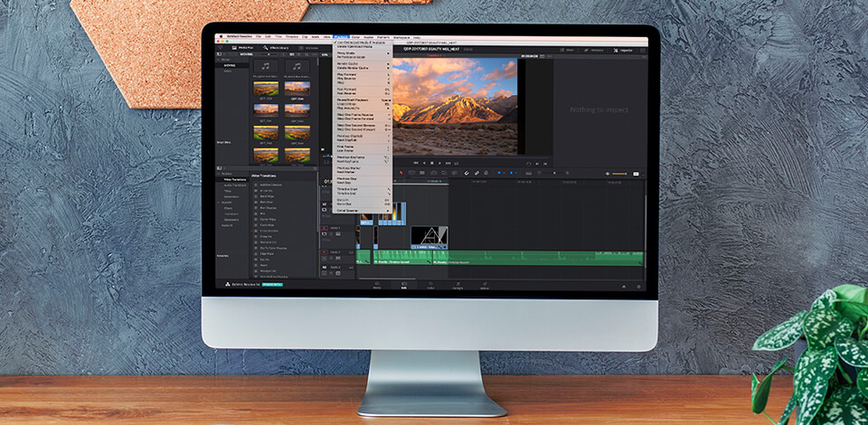868x425 pixels.
Task: Open the flag color dropdown arrow
Action: 504,173
